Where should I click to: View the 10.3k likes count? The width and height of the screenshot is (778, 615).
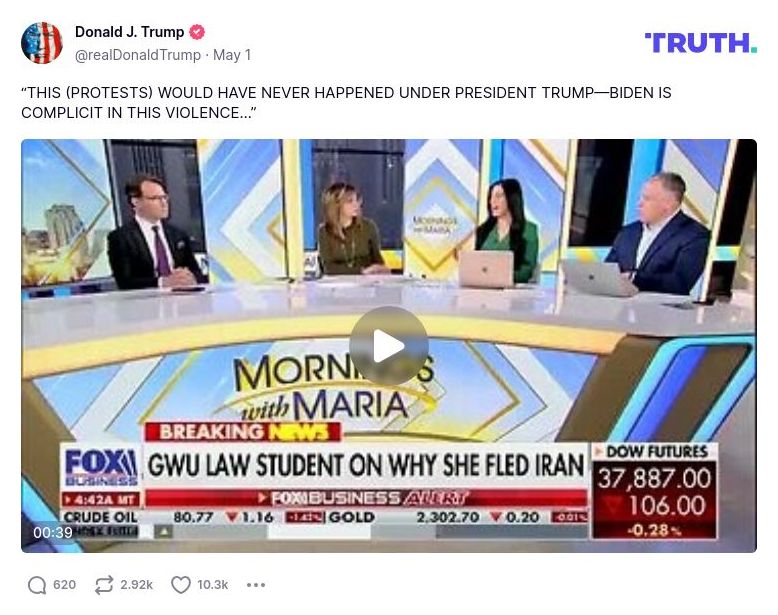[213, 585]
